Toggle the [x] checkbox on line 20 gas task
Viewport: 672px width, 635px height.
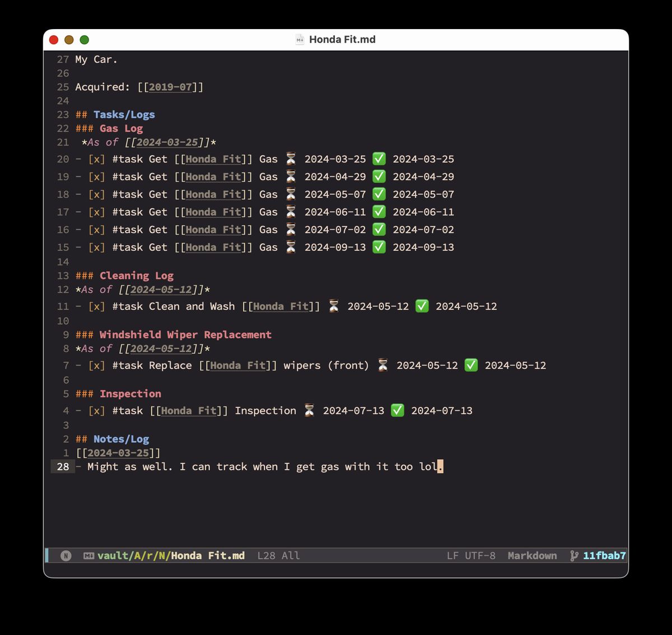97,159
